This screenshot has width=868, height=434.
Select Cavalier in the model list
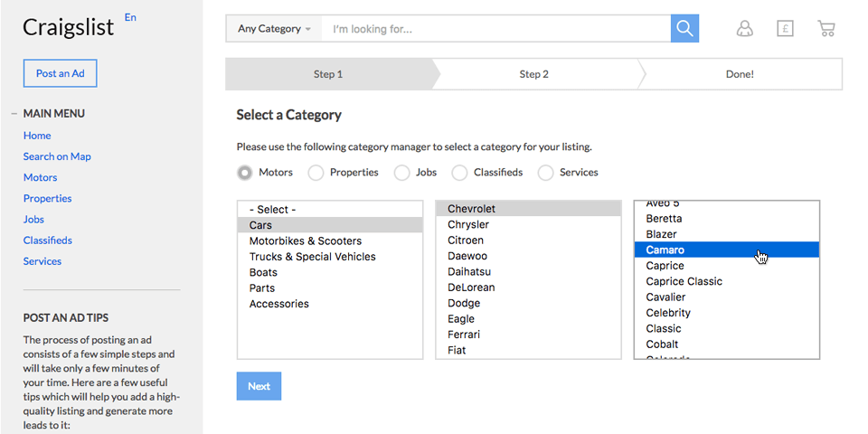pos(727,297)
